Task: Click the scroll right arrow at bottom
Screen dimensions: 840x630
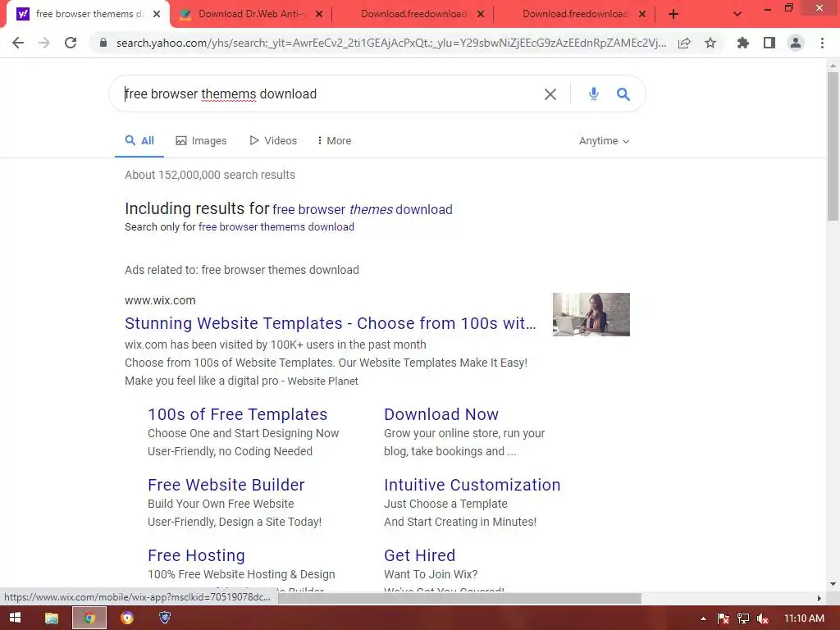Action: coord(819,598)
